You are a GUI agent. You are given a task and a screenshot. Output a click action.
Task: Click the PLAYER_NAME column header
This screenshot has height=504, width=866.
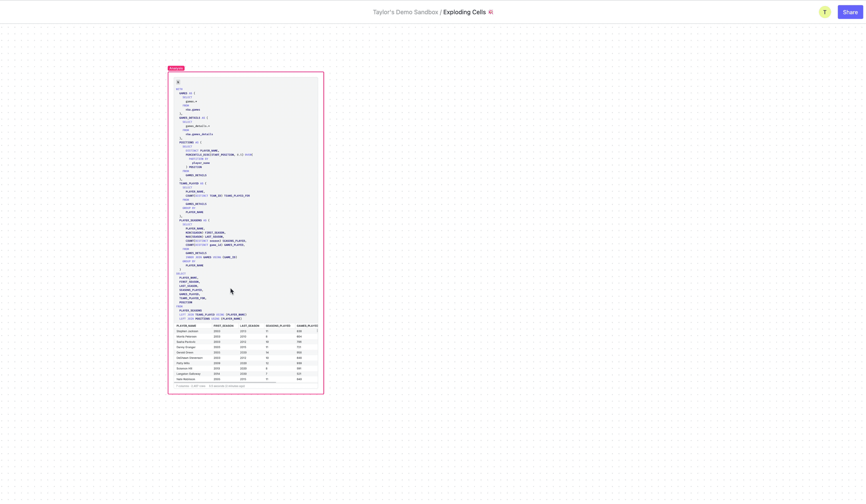click(186, 326)
